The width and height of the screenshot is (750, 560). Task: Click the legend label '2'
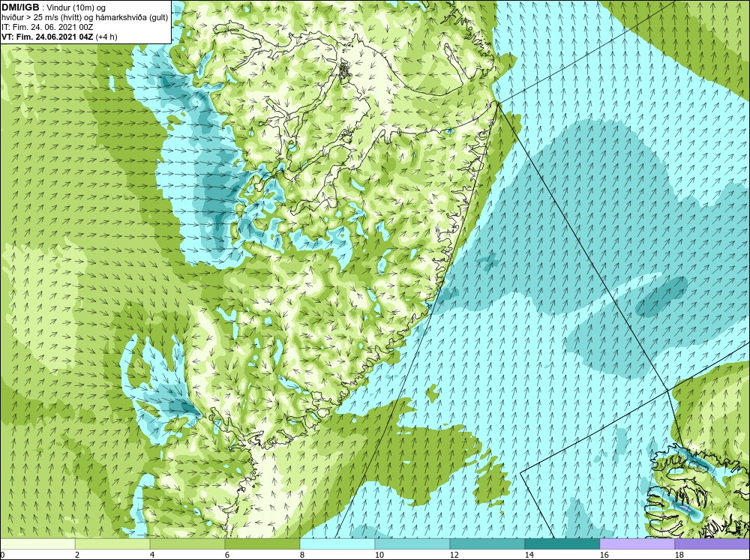pyautogui.click(x=77, y=555)
